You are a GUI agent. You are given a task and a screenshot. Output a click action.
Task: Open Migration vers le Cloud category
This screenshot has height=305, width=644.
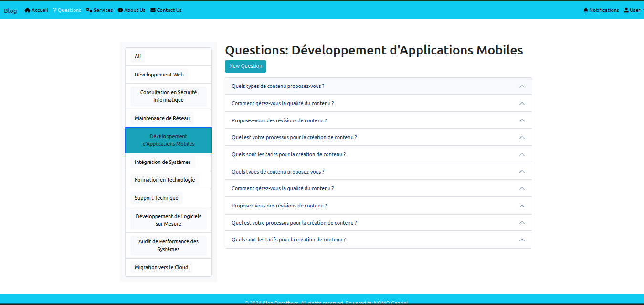(161, 267)
